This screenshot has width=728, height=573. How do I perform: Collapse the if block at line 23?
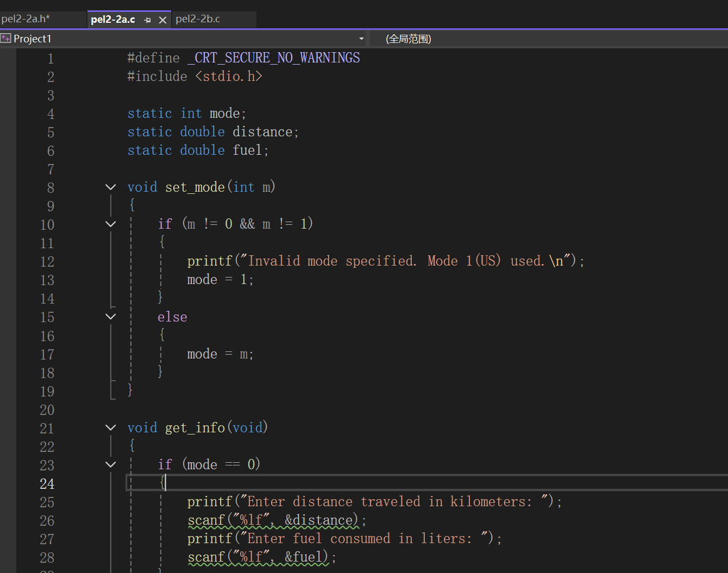pos(111,465)
